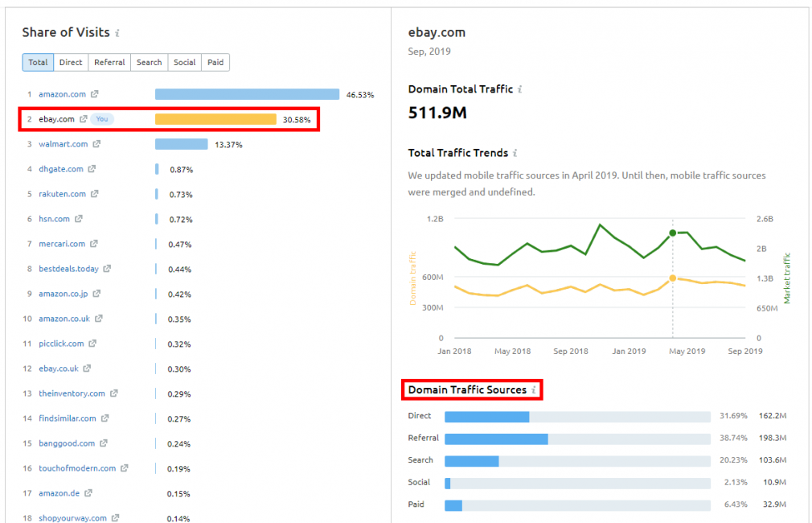
Task: Open the hsn.com link
Action: tap(54, 219)
